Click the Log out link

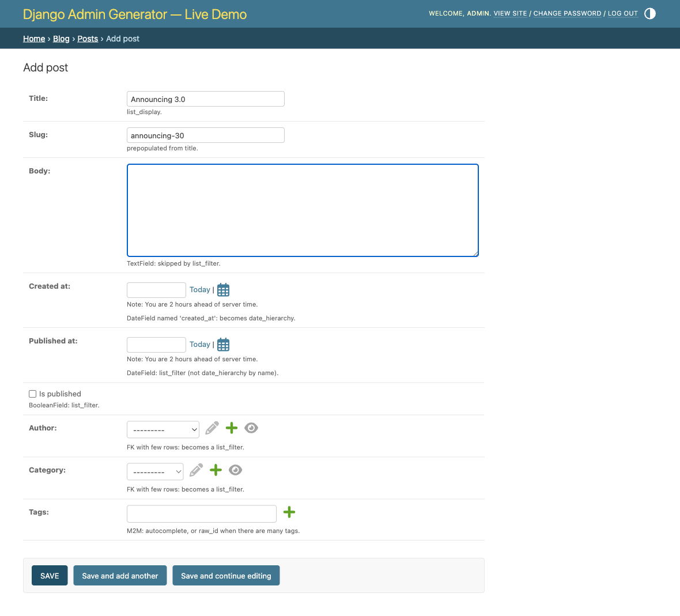click(x=623, y=13)
